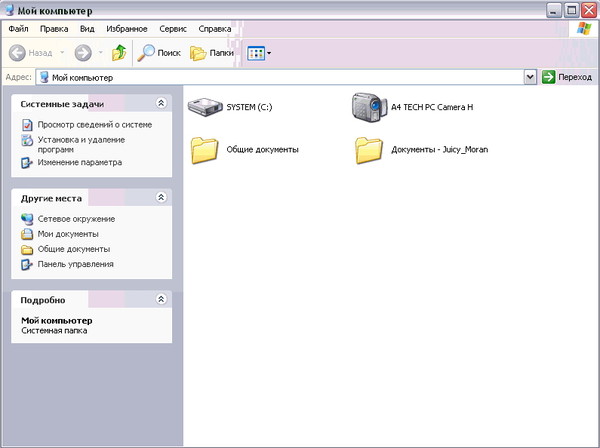Viewport: 600px width, 448px height.
Task: Click the Назад back button
Action: pyautogui.click(x=32, y=52)
